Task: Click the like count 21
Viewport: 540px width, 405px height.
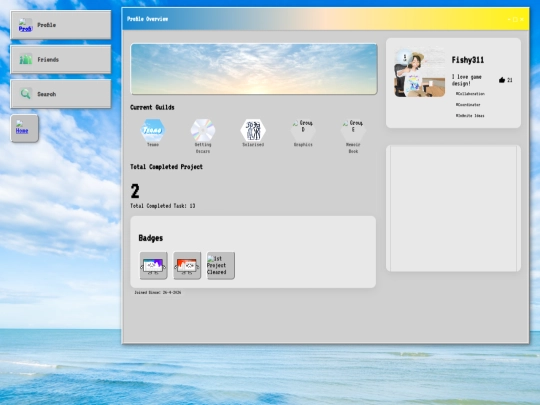Action: tap(510, 80)
